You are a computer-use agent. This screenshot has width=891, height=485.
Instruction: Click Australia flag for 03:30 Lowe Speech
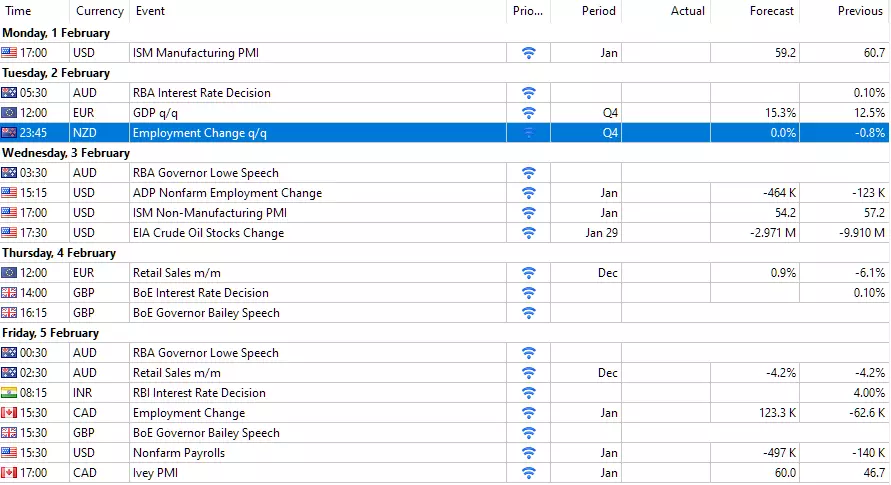[9, 173]
